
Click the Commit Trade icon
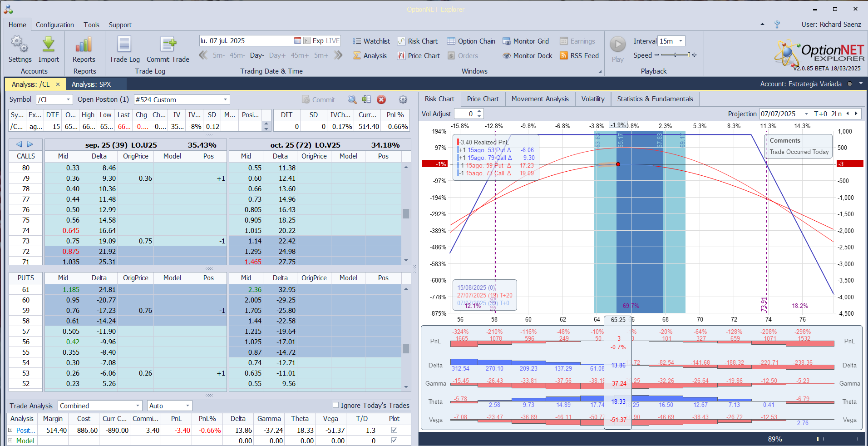(168, 45)
